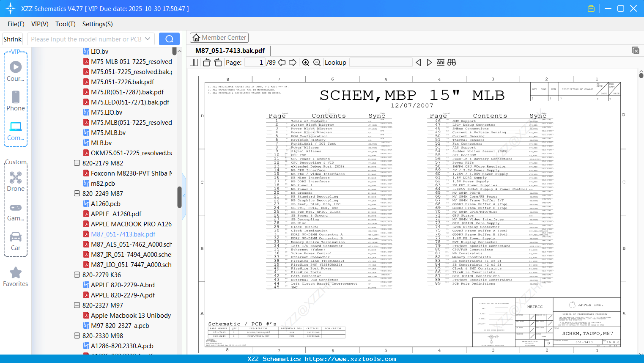
Task: Open the Car category
Action: click(x=16, y=241)
